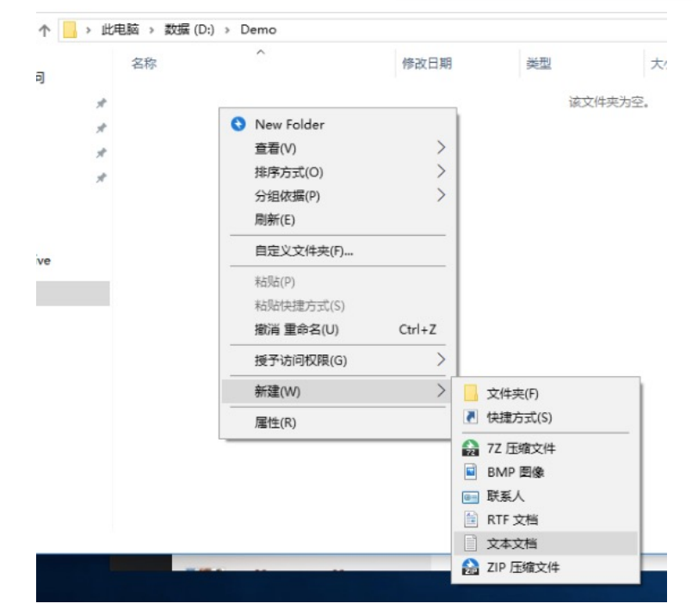
Task: Click 数据 (D:) breadcrumb in address bar
Action: (x=189, y=29)
